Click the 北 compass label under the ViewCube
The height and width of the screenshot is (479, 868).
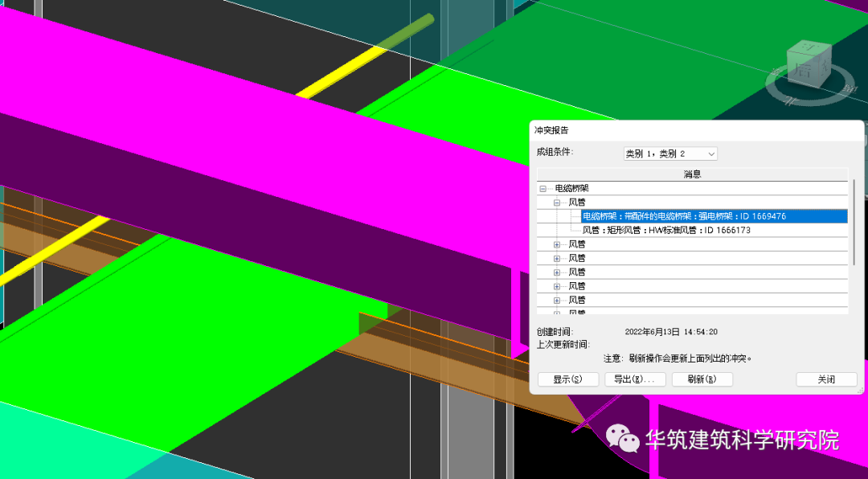pos(791,100)
